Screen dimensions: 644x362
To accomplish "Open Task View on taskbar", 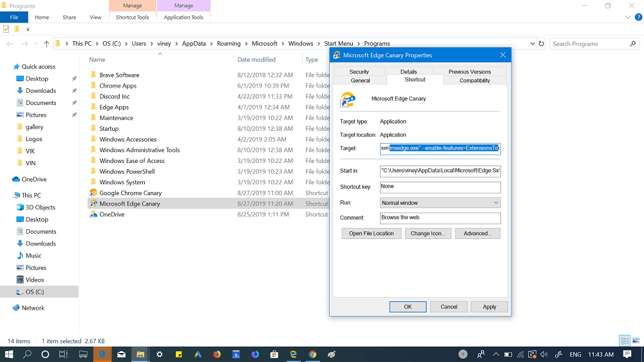I will click(x=63, y=354).
